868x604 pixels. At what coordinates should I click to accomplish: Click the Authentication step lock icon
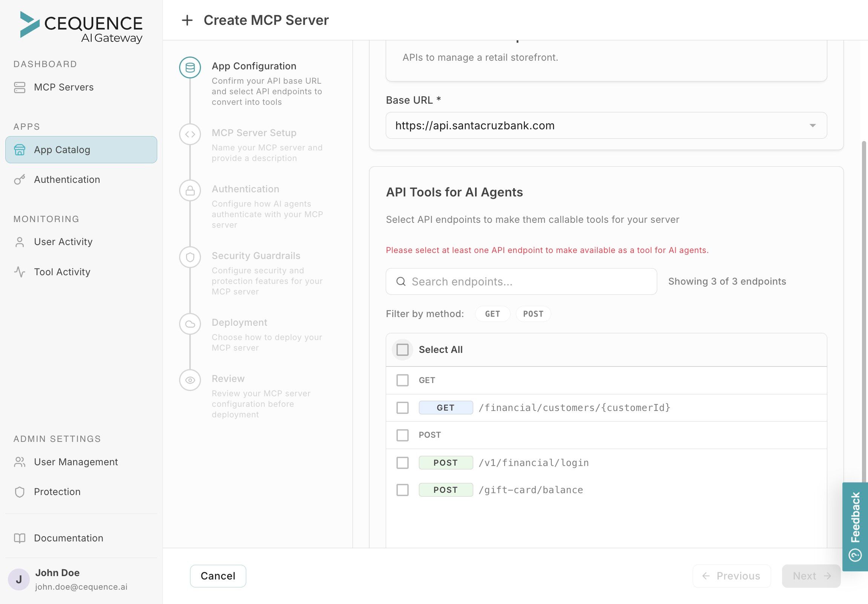coord(190,190)
